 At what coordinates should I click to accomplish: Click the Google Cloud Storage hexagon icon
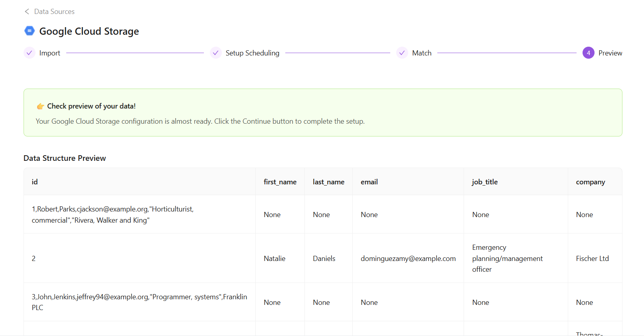point(30,31)
